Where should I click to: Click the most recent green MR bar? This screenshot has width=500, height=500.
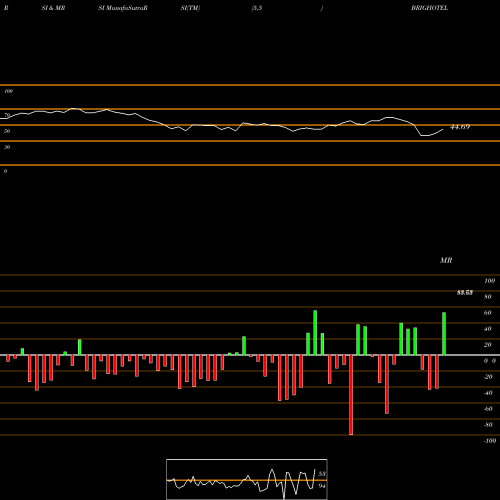pos(444,334)
